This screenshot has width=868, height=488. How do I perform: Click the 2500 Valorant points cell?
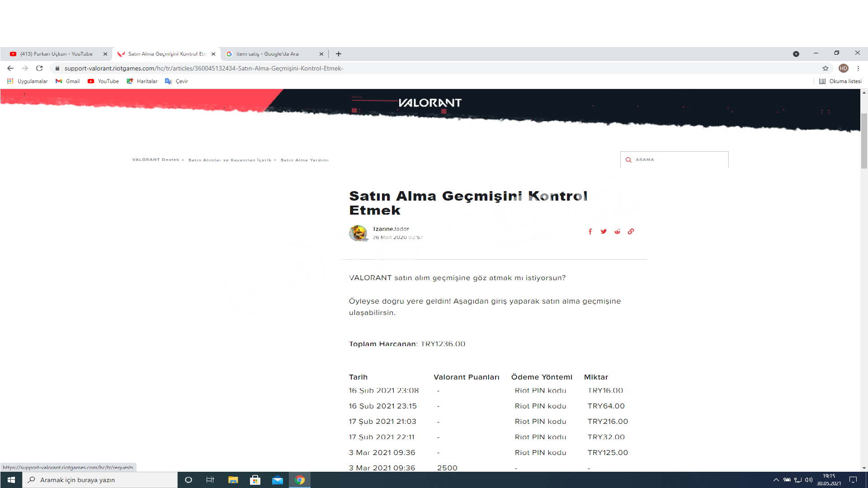[447, 468]
